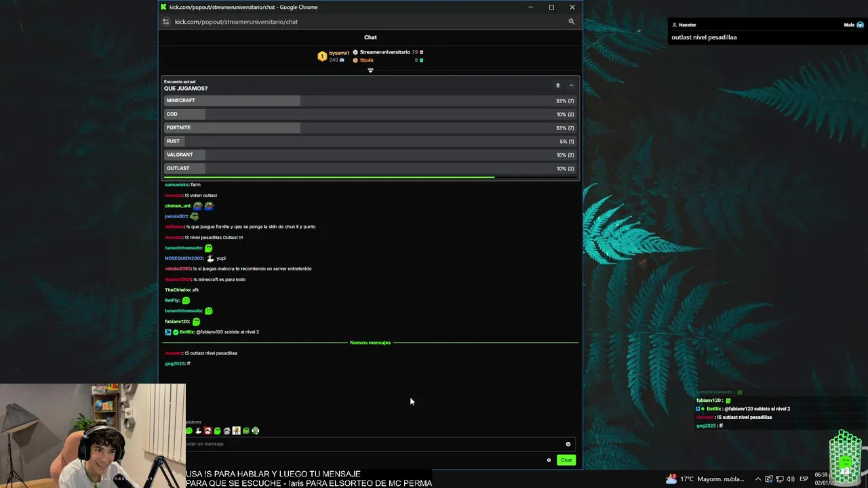Screen dimensions: 868x488
Task: Click the kick.com popout URL text
Action: (236, 22)
